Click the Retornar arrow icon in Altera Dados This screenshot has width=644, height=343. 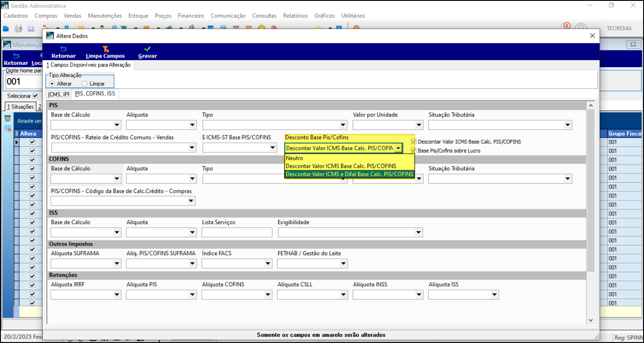click(x=63, y=49)
